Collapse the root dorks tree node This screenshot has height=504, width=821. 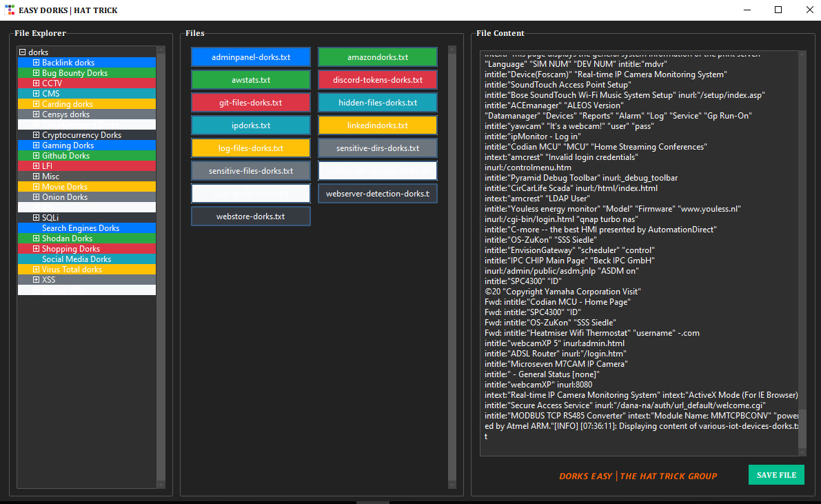(23, 52)
